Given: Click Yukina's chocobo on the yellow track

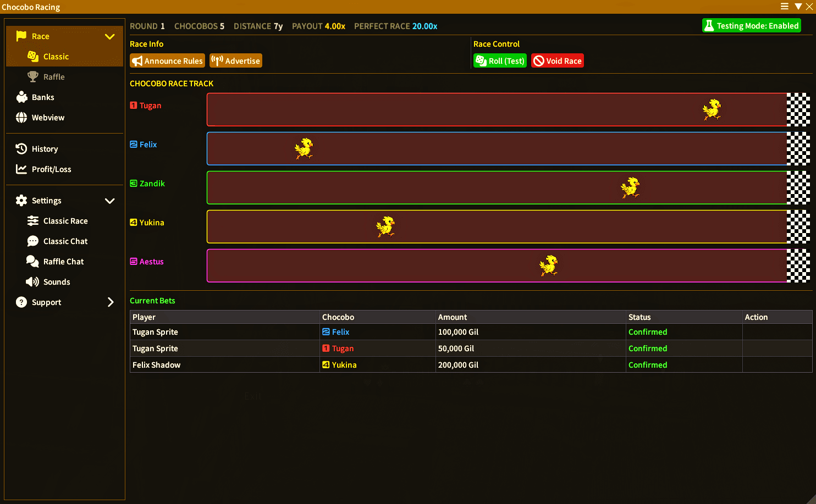Looking at the screenshot, I should point(385,226).
